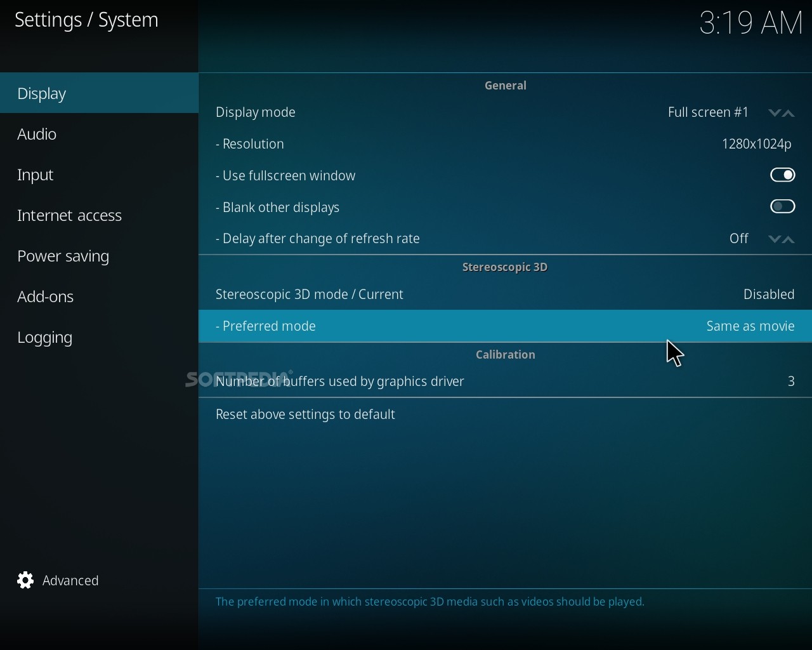Click the Settings / System title

86,20
